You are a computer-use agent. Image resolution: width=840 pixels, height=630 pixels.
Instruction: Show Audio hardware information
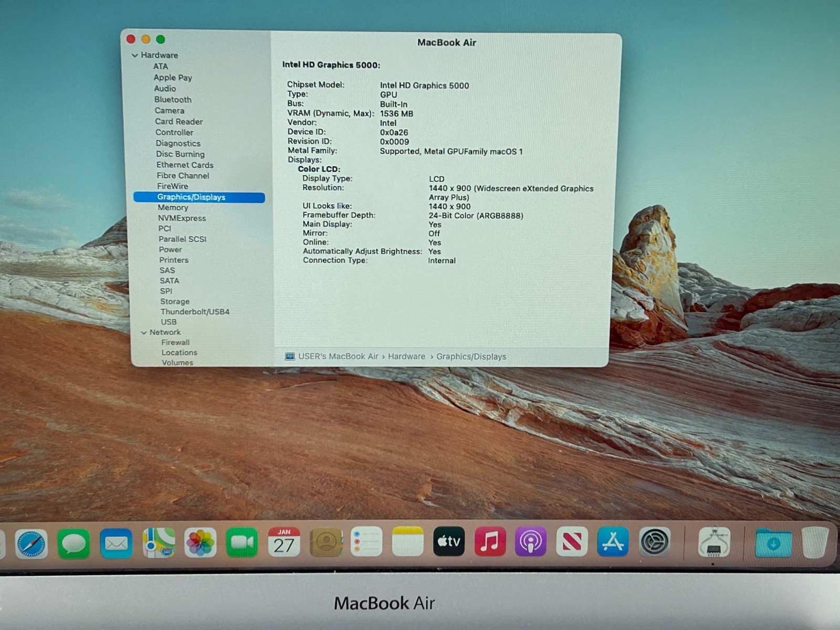165,89
